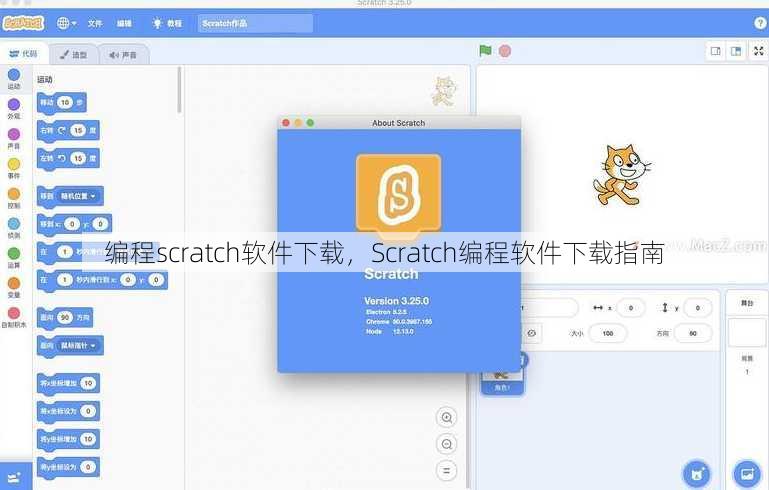This screenshot has width=769, height=490.
Task: Open the globe language selector
Action: [66, 23]
